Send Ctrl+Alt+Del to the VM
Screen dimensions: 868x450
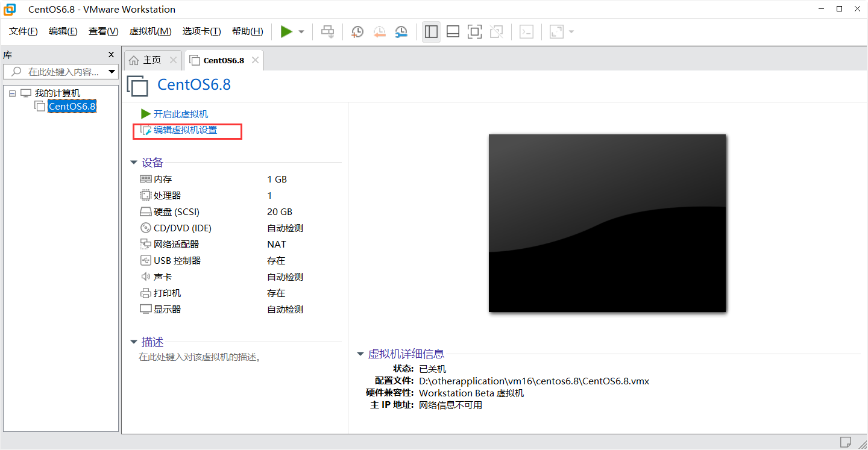tap(327, 31)
